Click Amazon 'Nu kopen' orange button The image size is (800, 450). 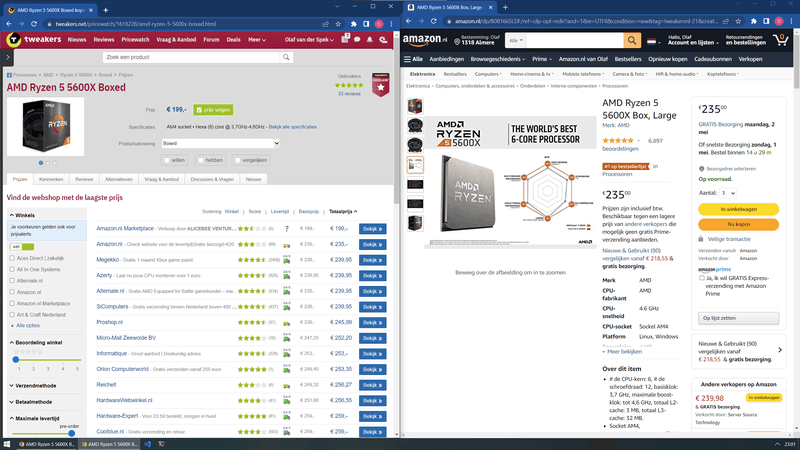click(738, 224)
